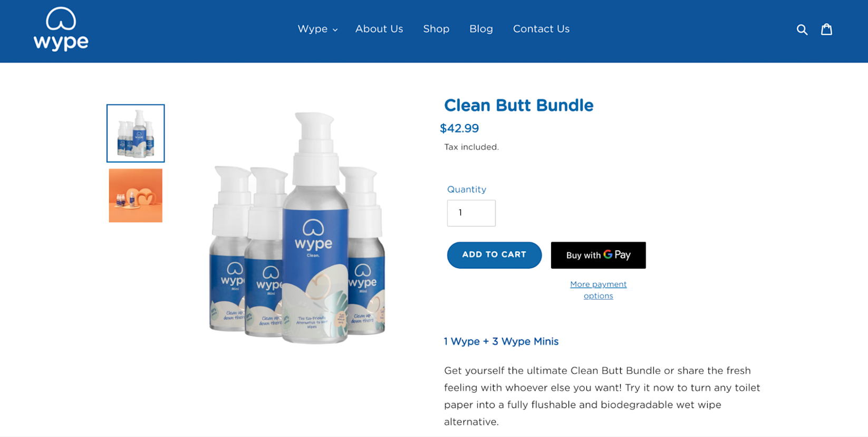The width and height of the screenshot is (868, 437).
Task: Click the Wype logo in header
Action: click(x=61, y=29)
